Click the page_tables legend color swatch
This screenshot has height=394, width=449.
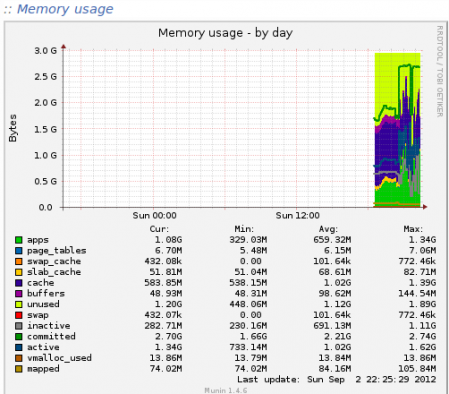coord(19,251)
